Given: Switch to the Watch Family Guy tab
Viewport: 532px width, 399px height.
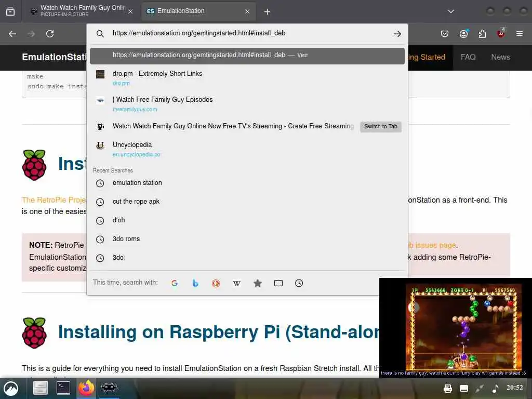Looking at the screenshot, I should [x=81, y=11].
